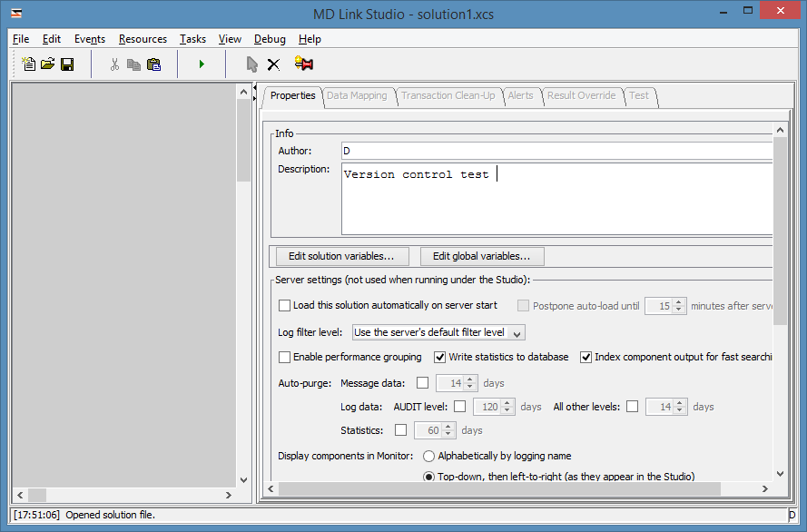Switch to the Alerts tab
This screenshot has height=532, width=807.
point(520,95)
